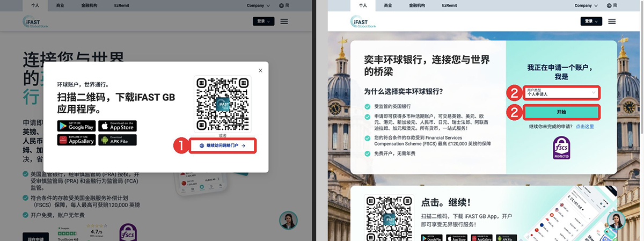The image size is (644, 241).
Task: Click the App Store badge in the 点击。继续! card
Action: [456, 238]
